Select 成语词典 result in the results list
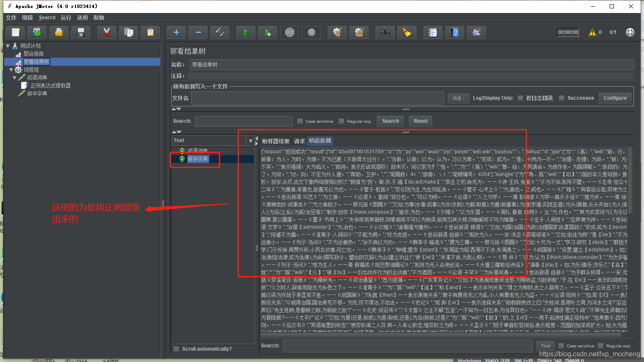The width and height of the screenshot is (644, 362). tap(197, 151)
